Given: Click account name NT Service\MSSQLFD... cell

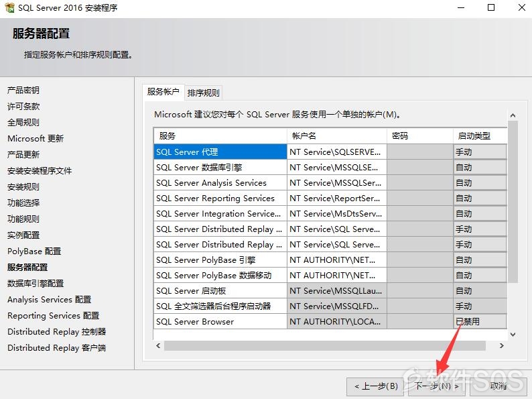Looking at the screenshot, I should [x=337, y=306].
